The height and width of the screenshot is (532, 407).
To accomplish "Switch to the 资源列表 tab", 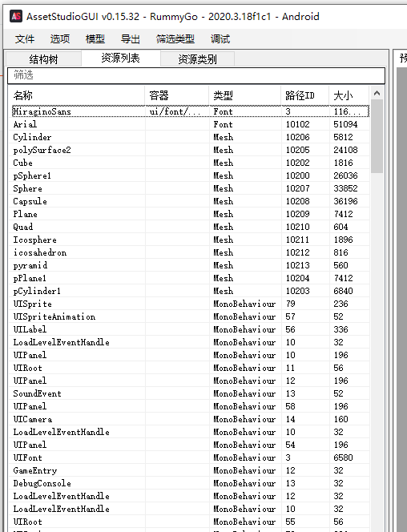I will (121, 58).
